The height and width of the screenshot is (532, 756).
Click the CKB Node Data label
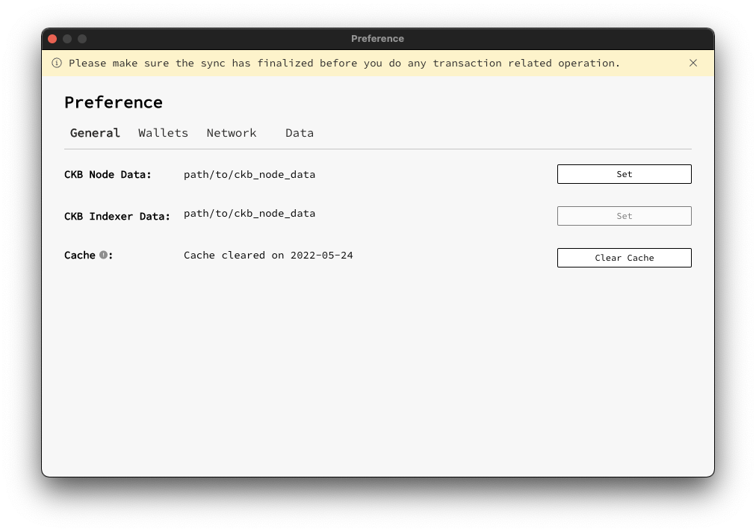click(108, 174)
